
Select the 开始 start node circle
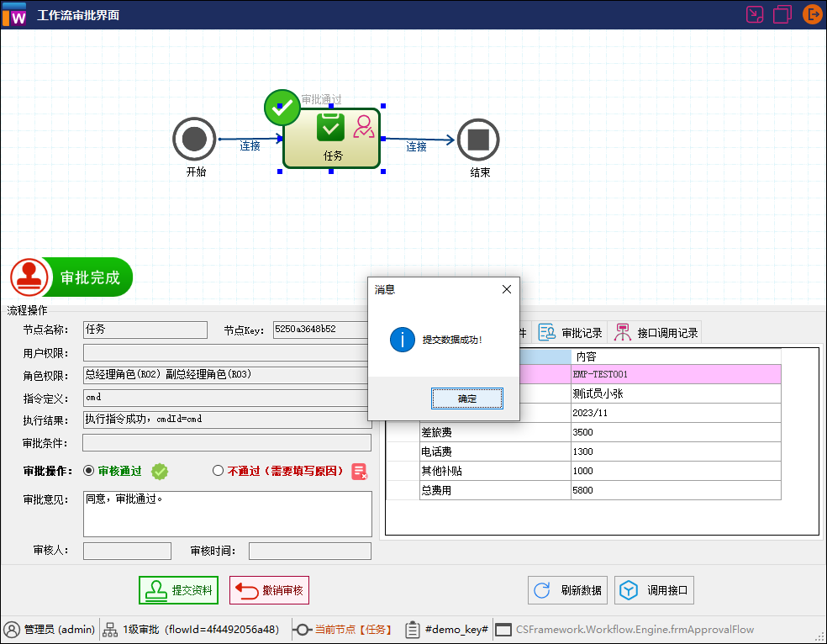[x=194, y=139]
